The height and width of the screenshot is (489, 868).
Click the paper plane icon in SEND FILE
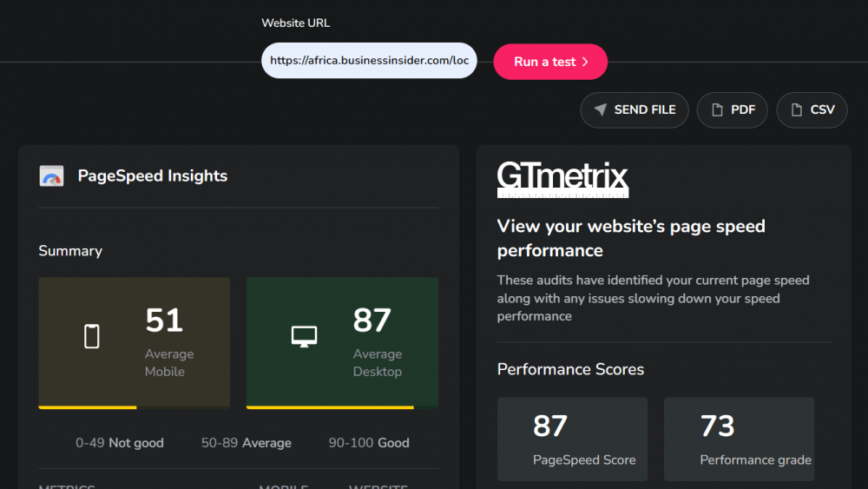pos(600,109)
